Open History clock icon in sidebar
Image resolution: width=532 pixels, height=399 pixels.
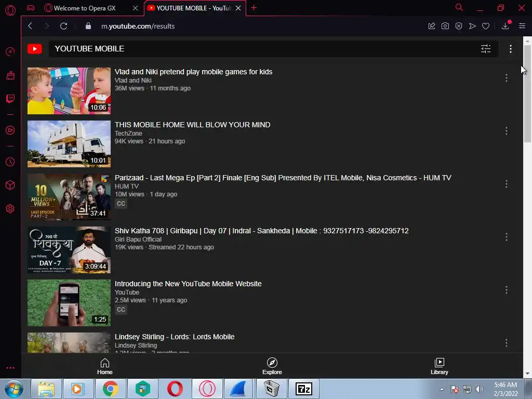click(10, 162)
